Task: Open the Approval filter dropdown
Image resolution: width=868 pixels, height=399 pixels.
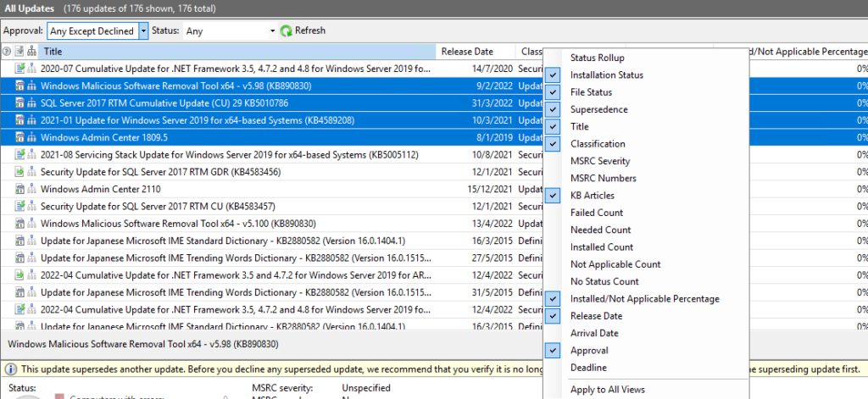Action: pos(143,31)
